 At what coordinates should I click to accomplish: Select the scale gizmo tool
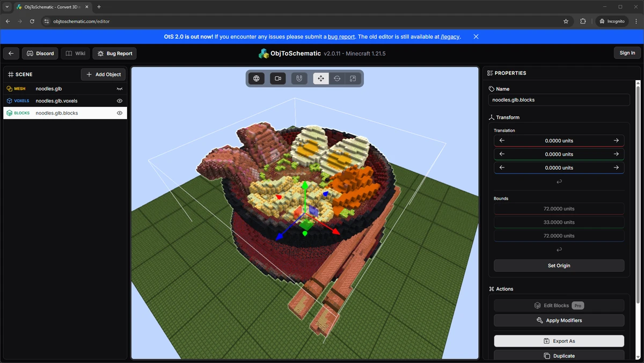click(x=353, y=78)
